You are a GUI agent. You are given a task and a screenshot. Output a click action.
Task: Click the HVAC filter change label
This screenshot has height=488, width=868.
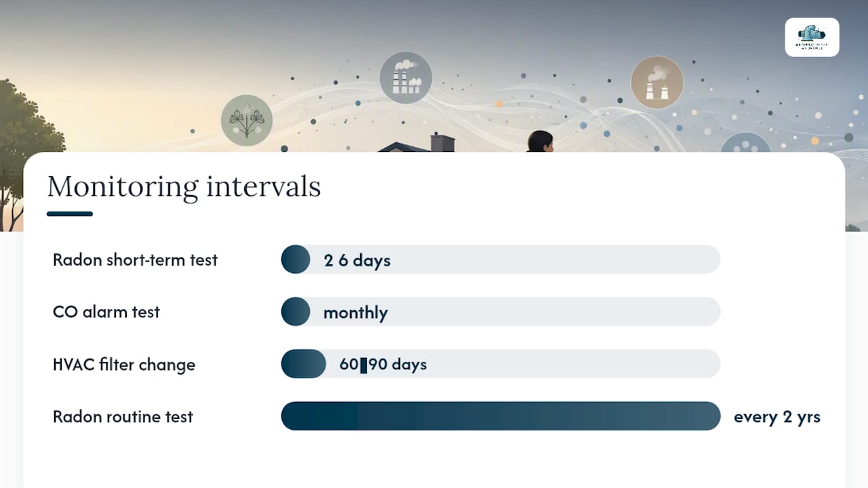click(x=124, y=364)
